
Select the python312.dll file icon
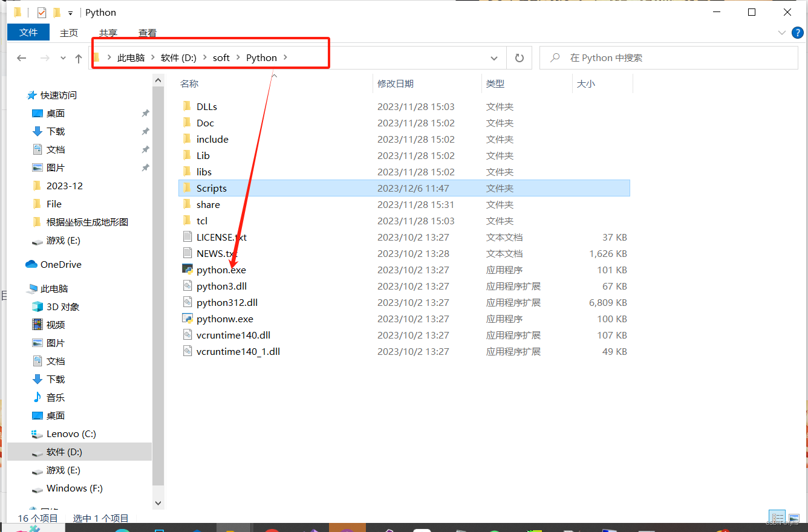tap(187, 302)
